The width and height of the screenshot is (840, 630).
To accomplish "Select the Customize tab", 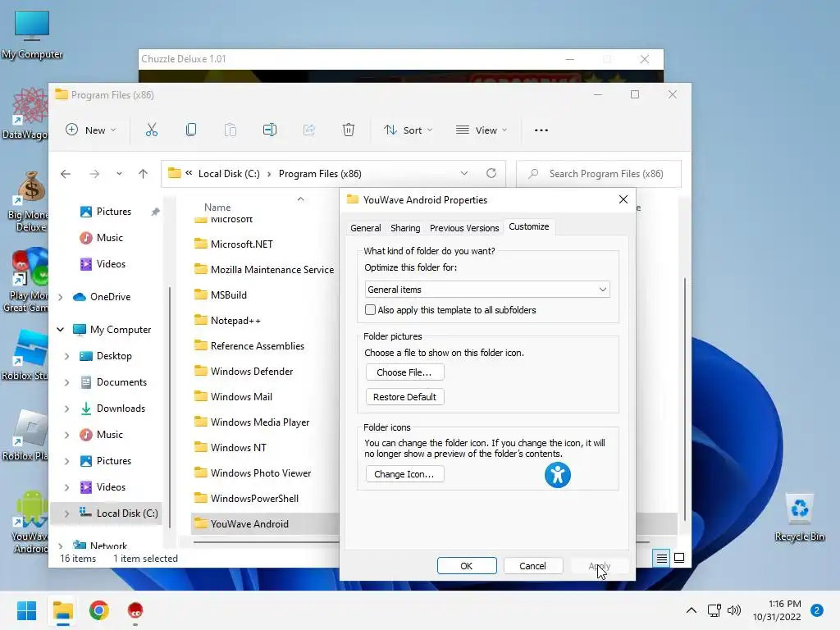I will click(x=529, y=226).
